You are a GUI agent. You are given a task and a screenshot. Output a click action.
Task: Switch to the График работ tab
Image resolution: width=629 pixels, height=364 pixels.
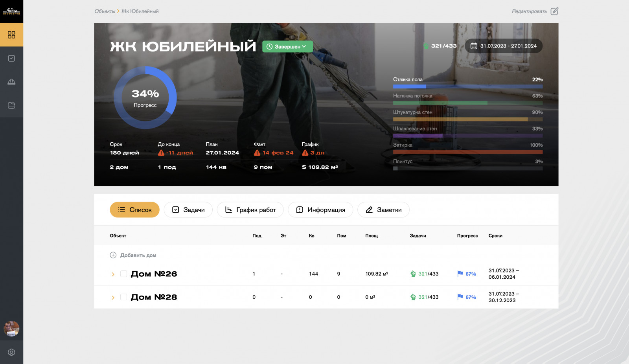point(250,210)
